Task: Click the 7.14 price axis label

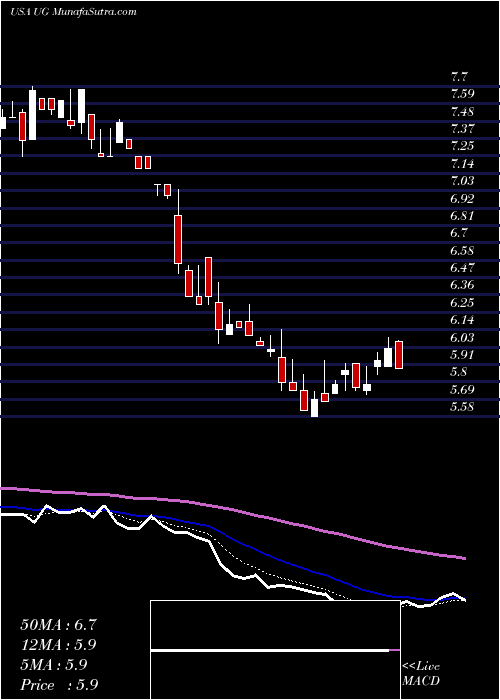Action: point(462,164)
